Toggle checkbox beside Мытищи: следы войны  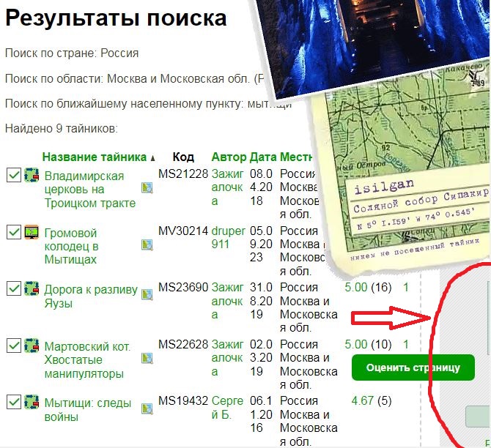13,402
